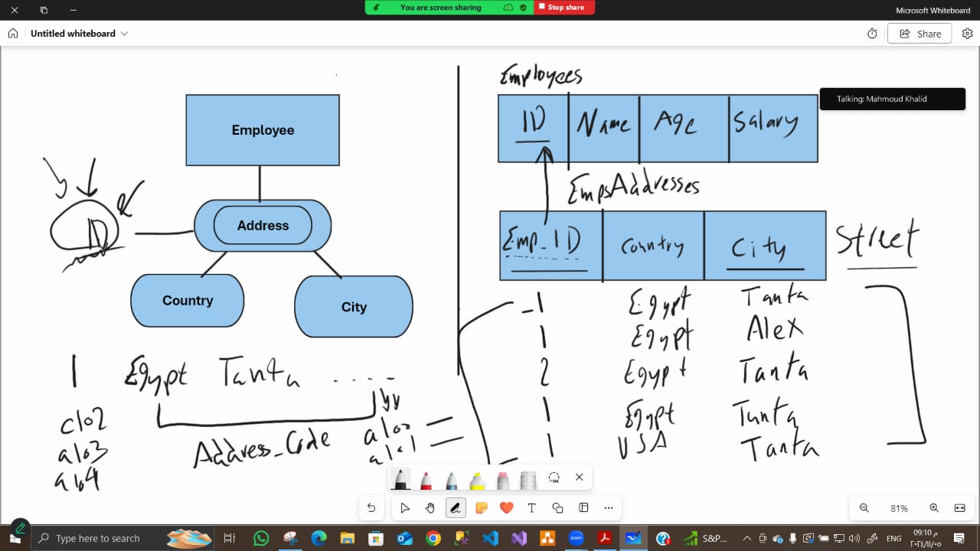Select the red pen
Screen dimensions: 980x551
426,480
